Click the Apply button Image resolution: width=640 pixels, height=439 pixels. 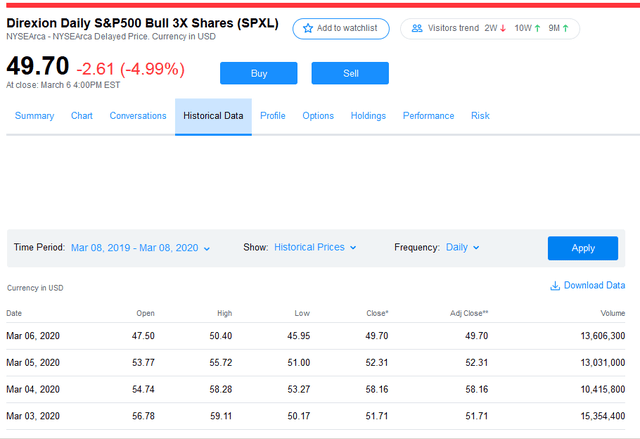pyautogui.click(x=582, y=248)
